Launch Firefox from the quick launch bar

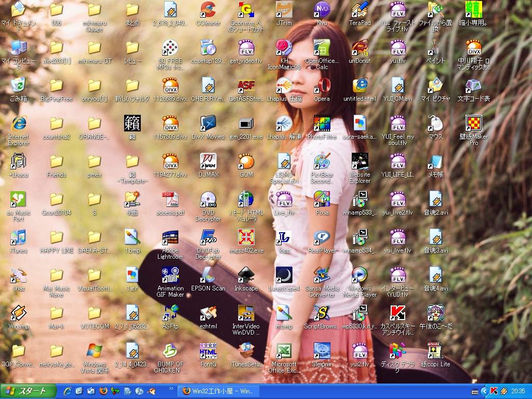(x=103, y=391)
